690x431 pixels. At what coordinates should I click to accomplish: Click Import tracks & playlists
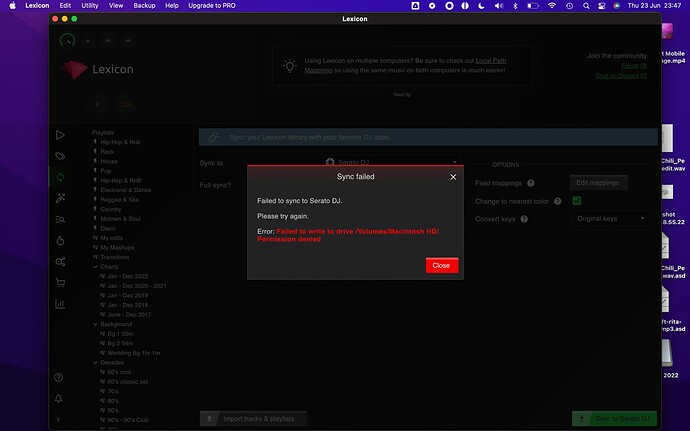pyautogui.click(x=253, y=419)
